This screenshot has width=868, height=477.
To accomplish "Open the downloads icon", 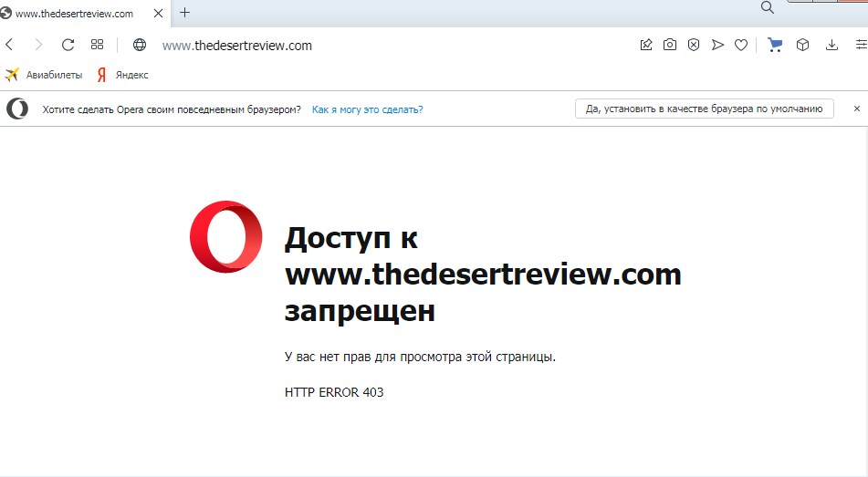I will 831,45.
